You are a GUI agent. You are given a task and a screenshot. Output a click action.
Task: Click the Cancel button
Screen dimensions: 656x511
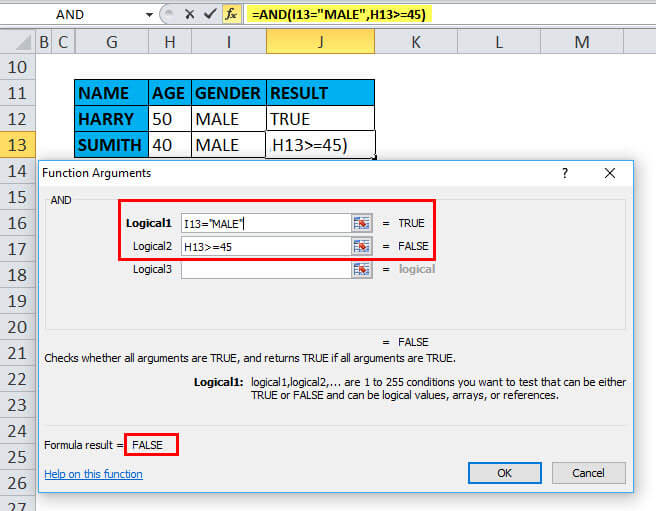tap(588, 473)
